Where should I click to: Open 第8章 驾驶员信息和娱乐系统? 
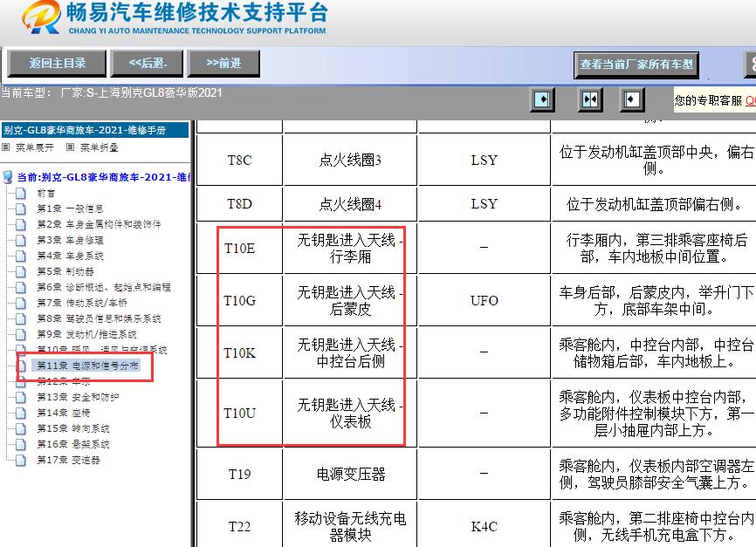[x=99, y=318]
